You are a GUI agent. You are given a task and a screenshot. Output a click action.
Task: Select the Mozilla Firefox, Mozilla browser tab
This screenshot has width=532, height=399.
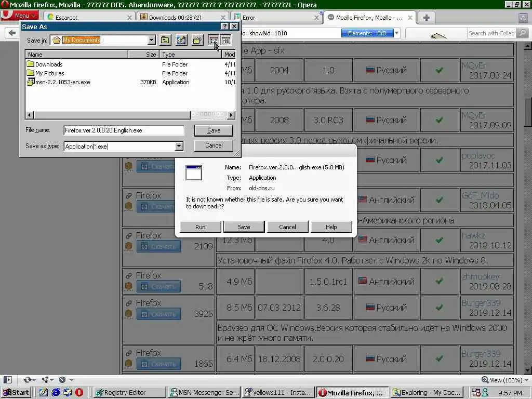click(369, 17)
